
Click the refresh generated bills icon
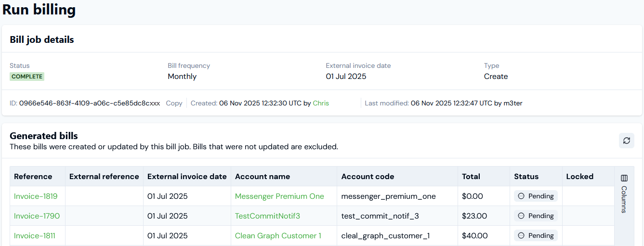pyautogui.click(x=626, y=141)
